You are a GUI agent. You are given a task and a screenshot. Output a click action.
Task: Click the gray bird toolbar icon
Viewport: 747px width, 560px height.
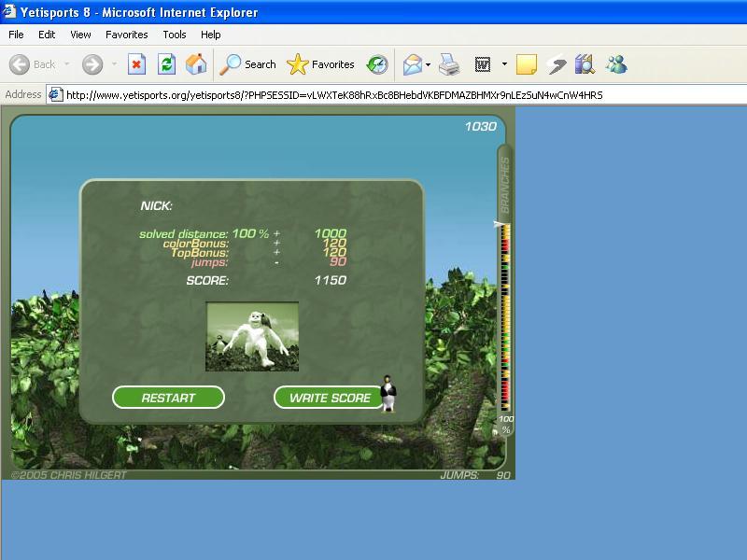tap(556, 64)
